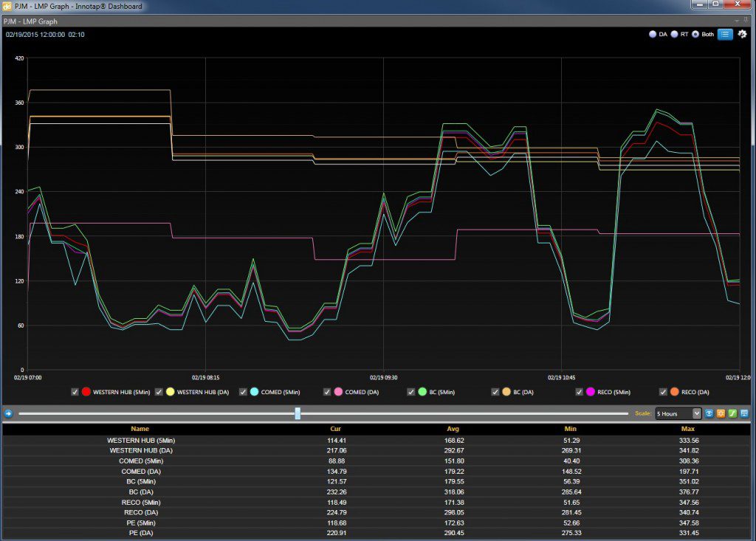Click the Cur value 114.41
Screen dimensions: 756x541
click(337, 440)
